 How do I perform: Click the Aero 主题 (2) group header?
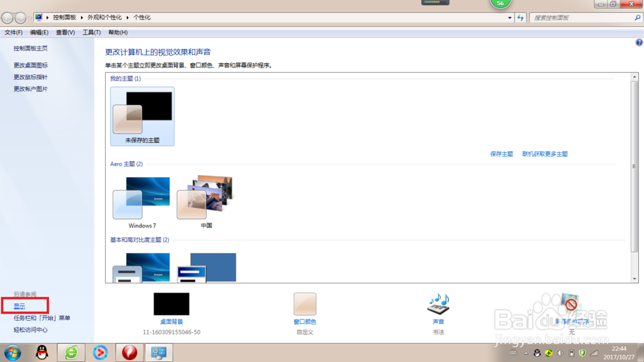point(126,164)
